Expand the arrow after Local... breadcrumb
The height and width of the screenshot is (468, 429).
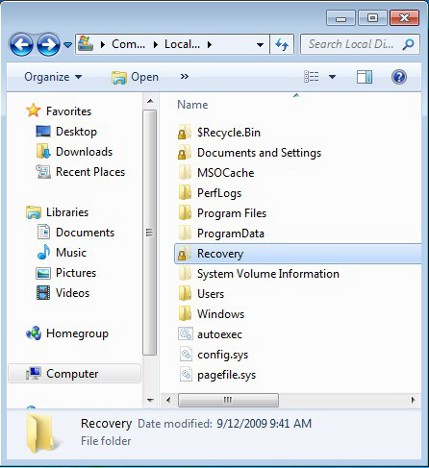pos(209,44)
